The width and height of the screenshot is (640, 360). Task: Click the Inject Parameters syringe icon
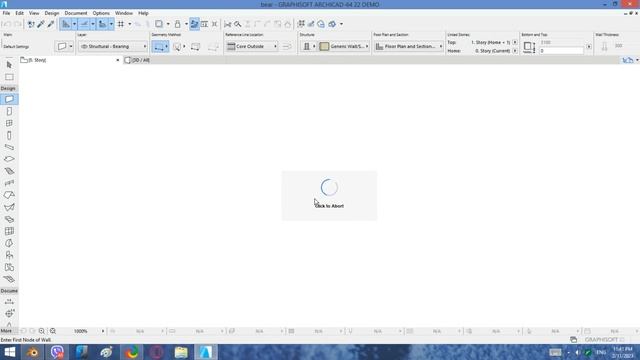pos(51,24)
